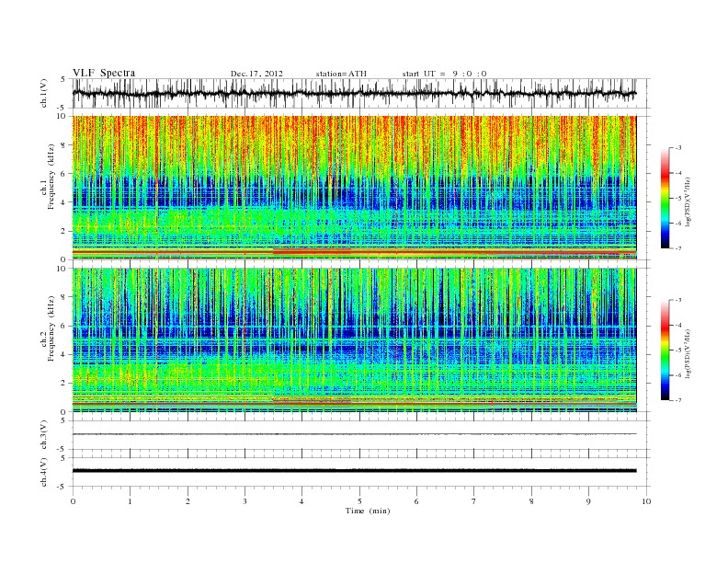Click time axis tick label "3"

245,501
